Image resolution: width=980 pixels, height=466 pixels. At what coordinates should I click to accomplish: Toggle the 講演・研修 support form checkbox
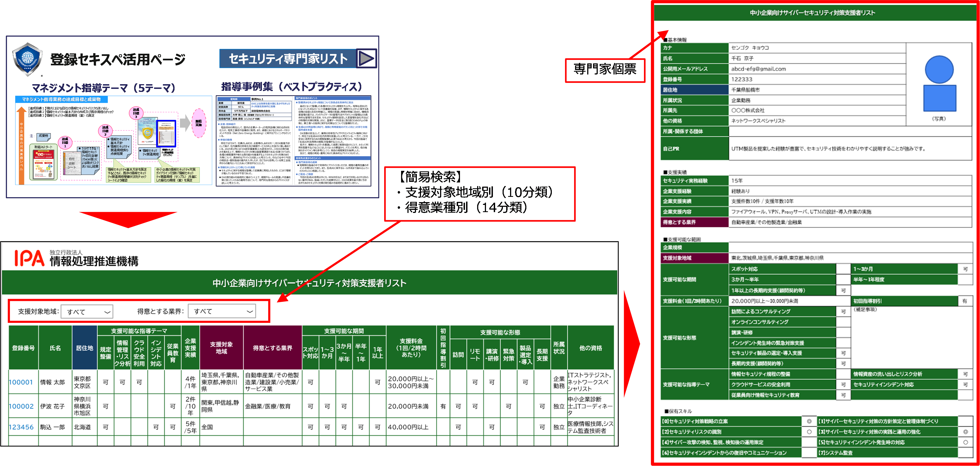pos(843,332)
